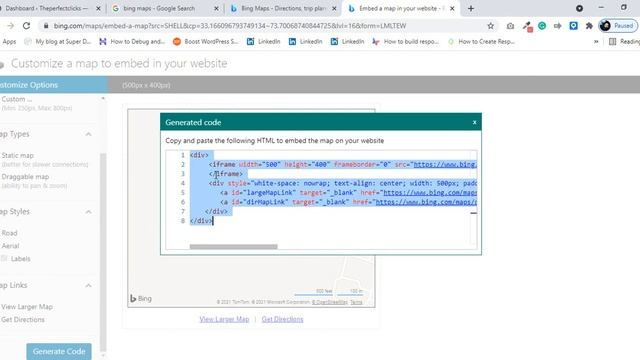
Task: Open the Terms link on the map
Action: coord(356,302)
